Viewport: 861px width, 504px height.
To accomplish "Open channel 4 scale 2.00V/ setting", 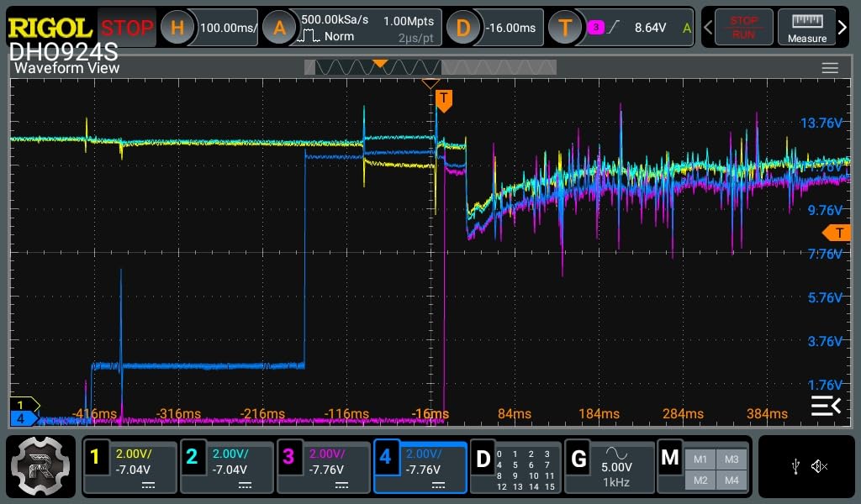I will coord(424,454).
